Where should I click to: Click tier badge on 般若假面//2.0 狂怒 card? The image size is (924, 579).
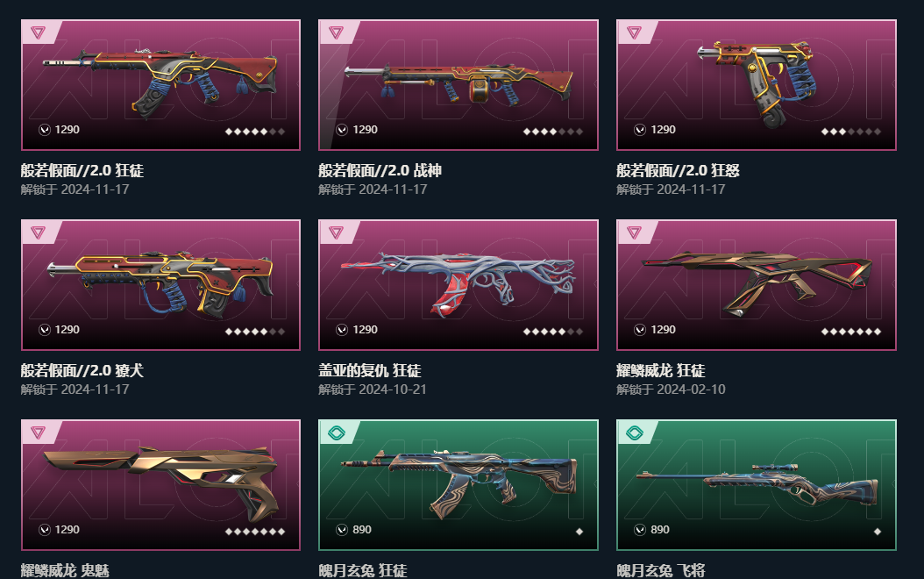click(634, 32)
